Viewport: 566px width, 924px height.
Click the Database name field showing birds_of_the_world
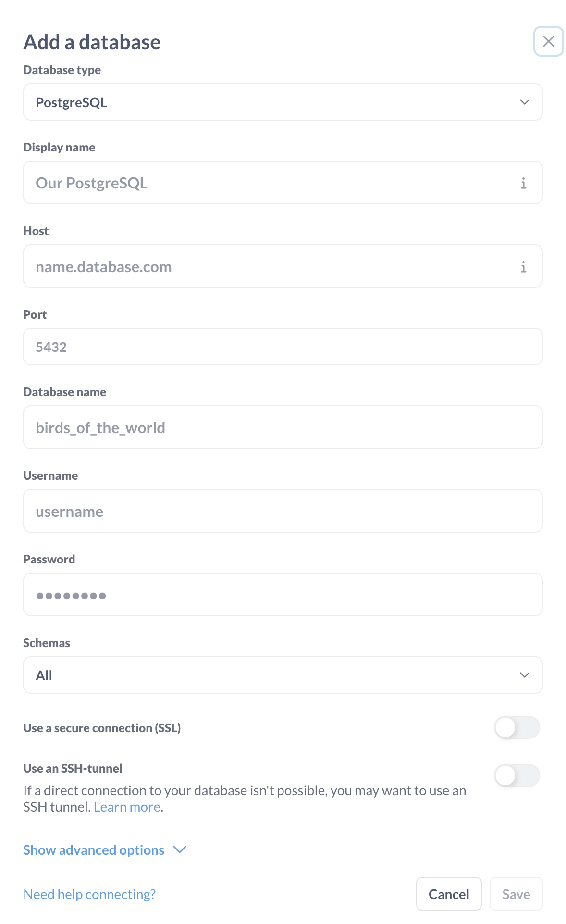[283, 427]
